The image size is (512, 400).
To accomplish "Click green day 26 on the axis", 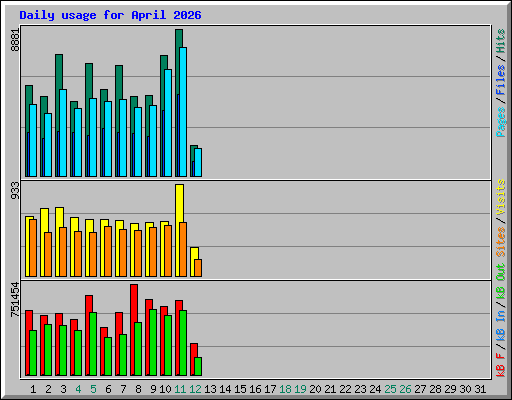I will coord(405,389).
